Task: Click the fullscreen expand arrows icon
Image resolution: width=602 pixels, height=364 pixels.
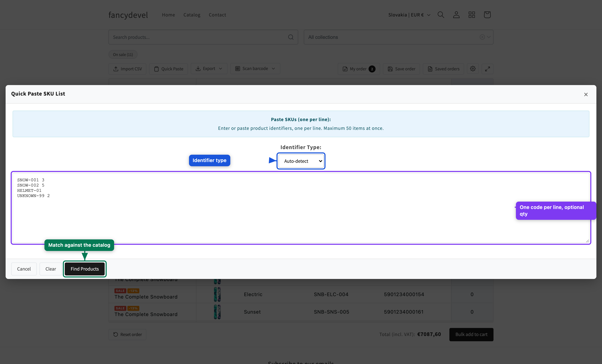Action: (x=487, y=69)
